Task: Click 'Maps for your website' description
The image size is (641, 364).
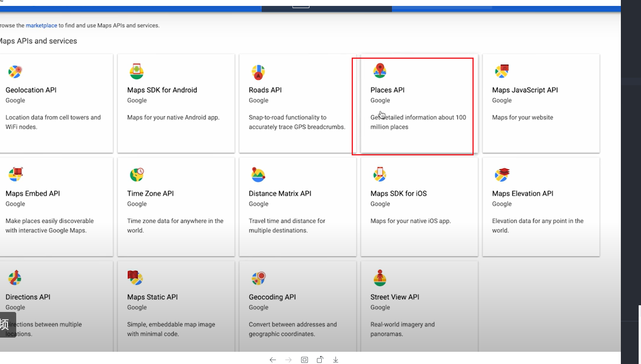Action: click(523, 118)
